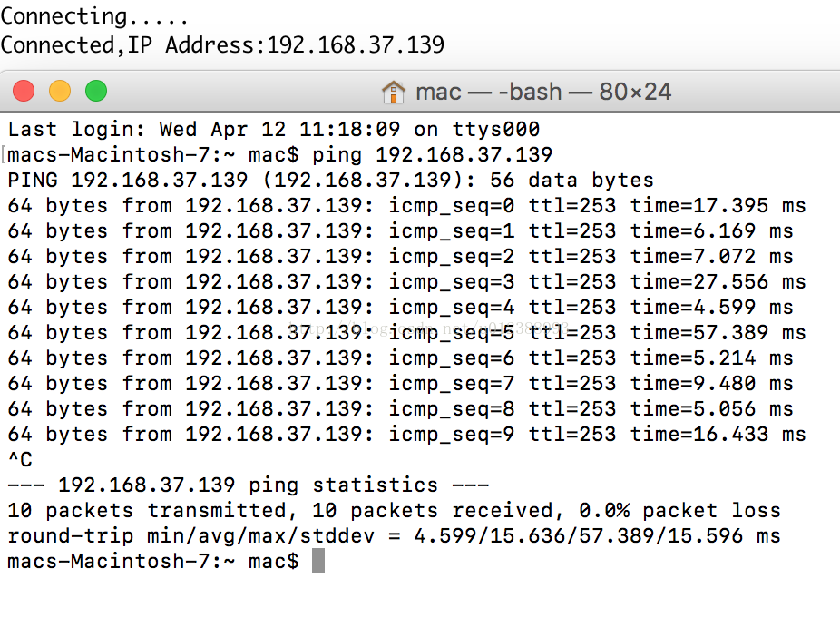This screenshot has width=840, height=637.
Task: Click the round-trip min/avg/max/stddev line
Action: 395,535
